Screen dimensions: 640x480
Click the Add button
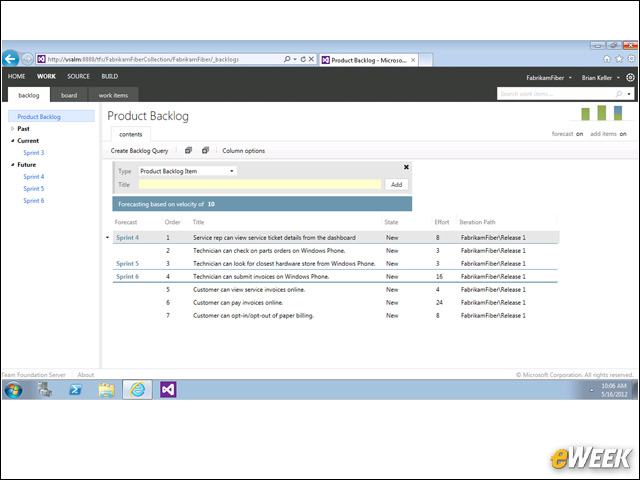396,184
